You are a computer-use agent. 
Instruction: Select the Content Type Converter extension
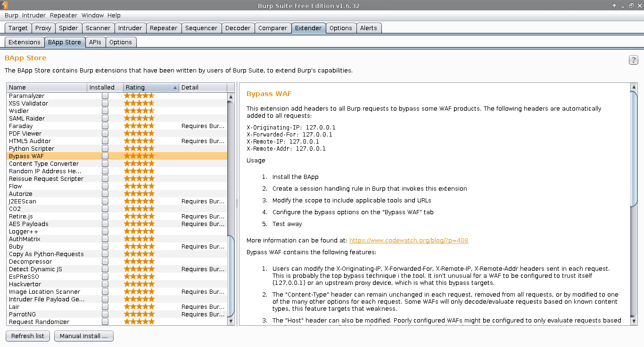pyautogui.click(x=117, y=163)
